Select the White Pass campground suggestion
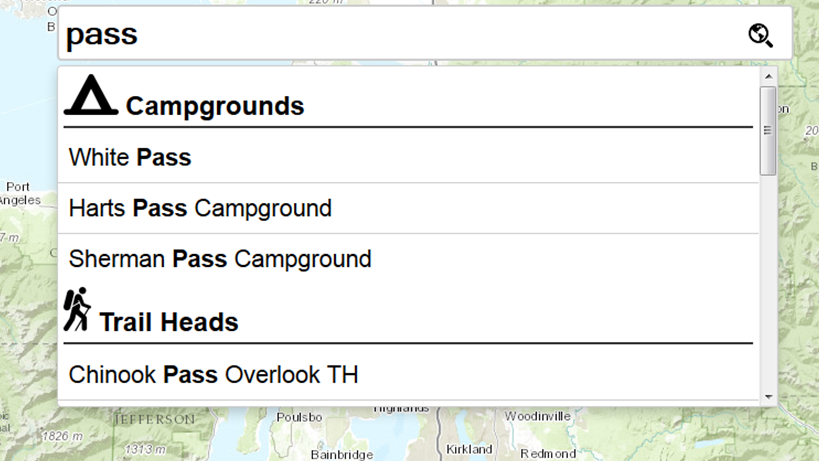The image size is (819, 461). [130, 157]
